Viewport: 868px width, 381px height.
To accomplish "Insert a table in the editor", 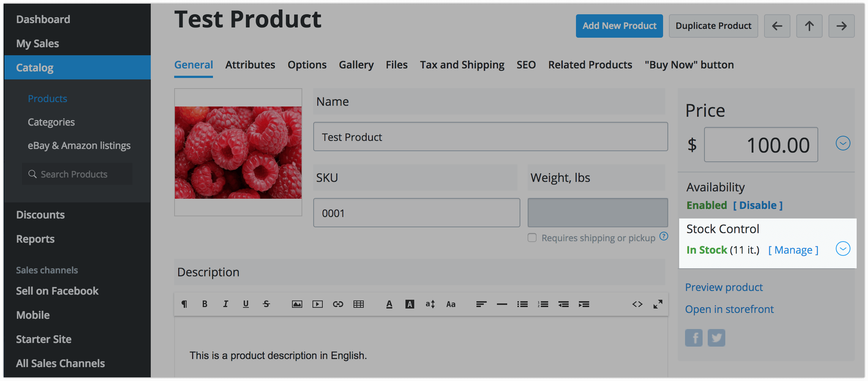I will point(358,304).
